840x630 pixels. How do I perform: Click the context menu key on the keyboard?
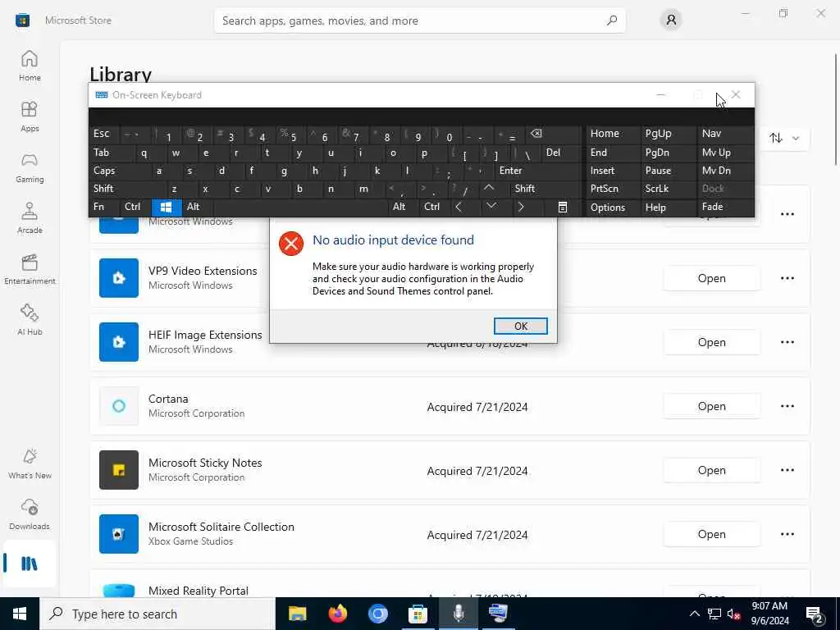click(x=563, y=208)
